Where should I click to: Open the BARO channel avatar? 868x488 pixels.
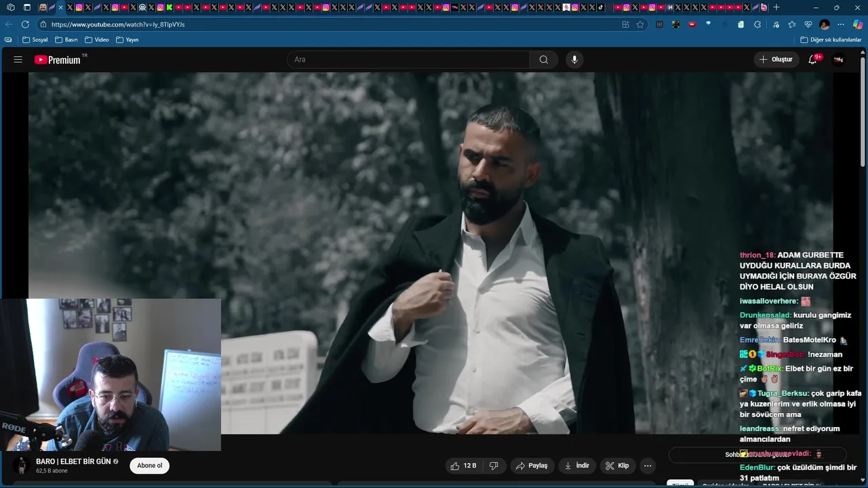22,466
